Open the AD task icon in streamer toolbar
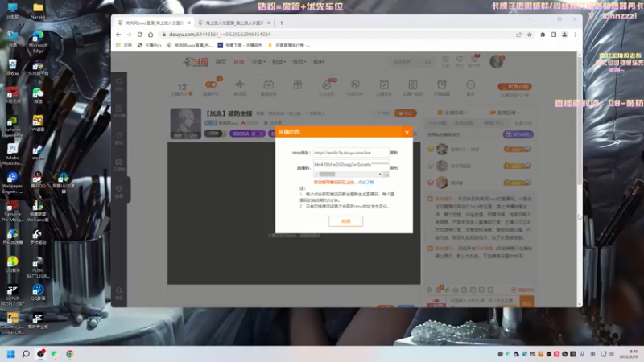Viewport: 644px width, 362px height. pyautogui.click(x=269, y=85)
